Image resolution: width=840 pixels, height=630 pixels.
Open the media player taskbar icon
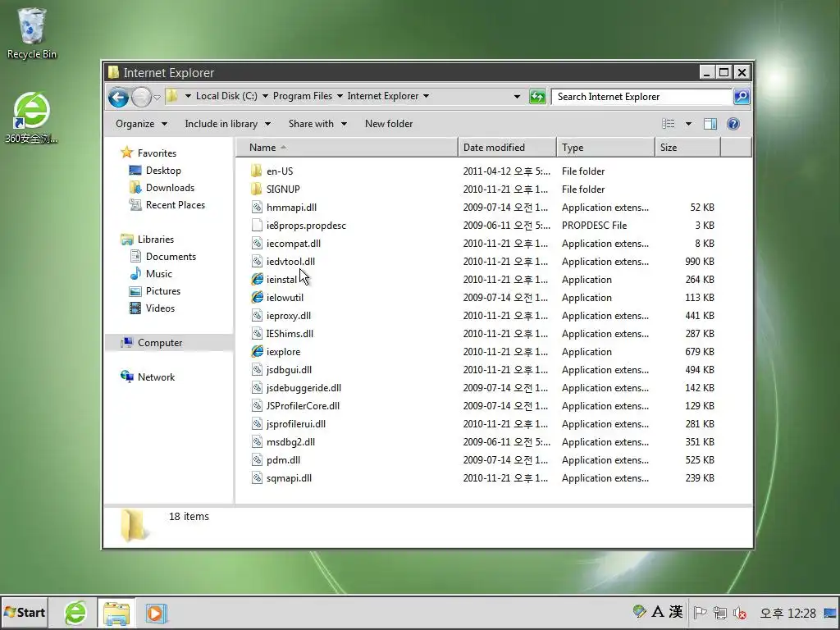(x=157, y=614)
